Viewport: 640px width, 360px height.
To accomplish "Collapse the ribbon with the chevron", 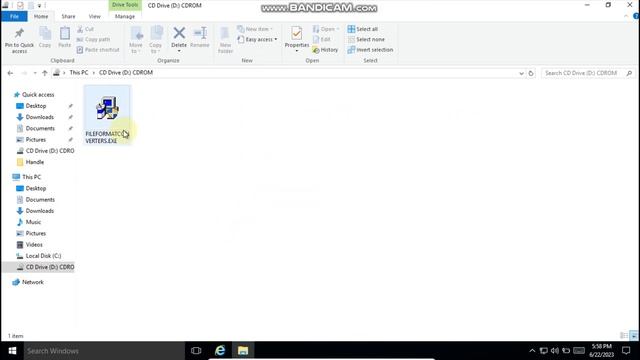I will (x=626, y=16).
